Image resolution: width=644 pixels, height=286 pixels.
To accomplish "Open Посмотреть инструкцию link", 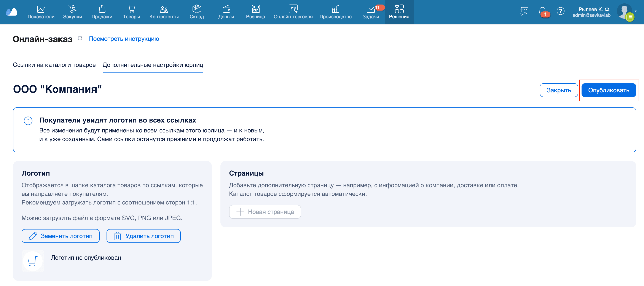I will coord(124,39).
